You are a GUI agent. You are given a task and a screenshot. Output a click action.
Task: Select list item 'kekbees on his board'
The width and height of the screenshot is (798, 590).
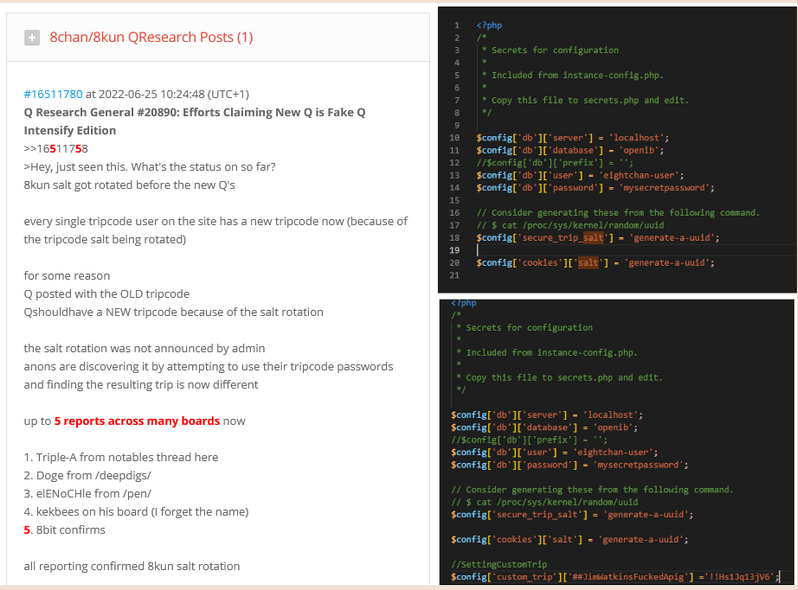[x=136, y=512]
